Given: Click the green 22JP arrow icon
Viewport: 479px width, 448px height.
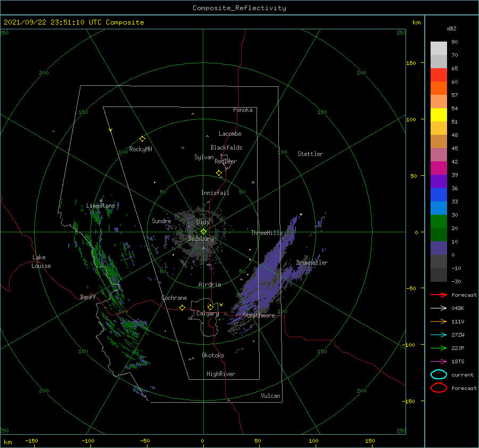Looking at the screenshot, I should tap(439, 348).
